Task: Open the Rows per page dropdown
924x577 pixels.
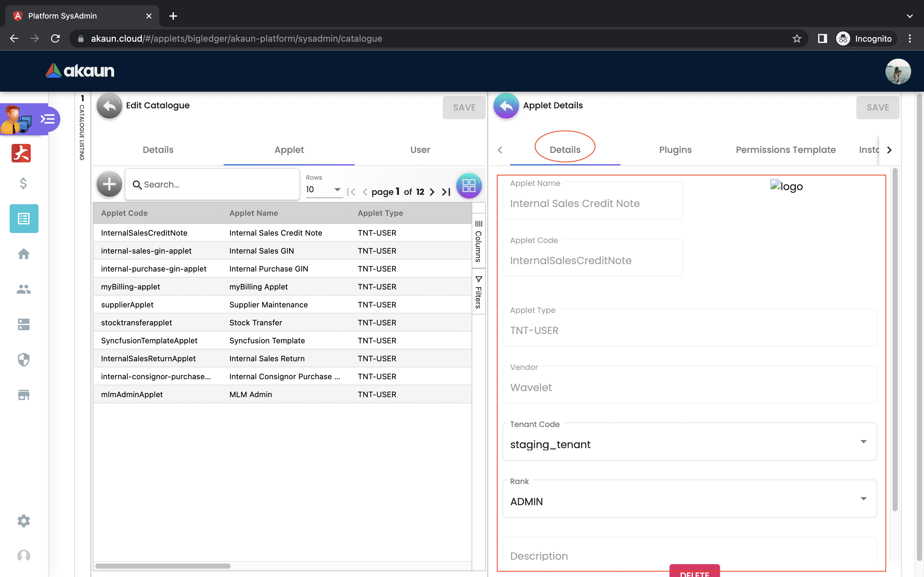Action: 324,190
